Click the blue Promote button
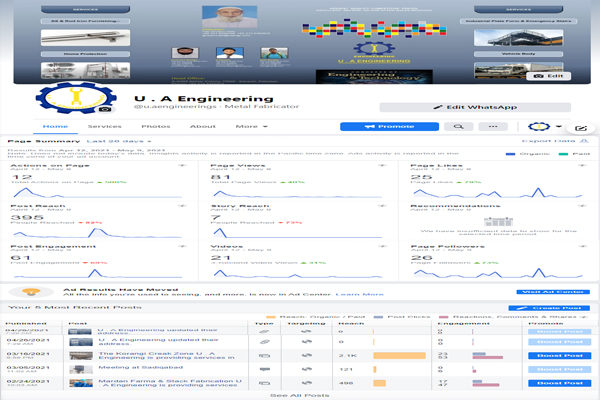The height and width of the screenshot is (400, 600). tap(389, 127)
